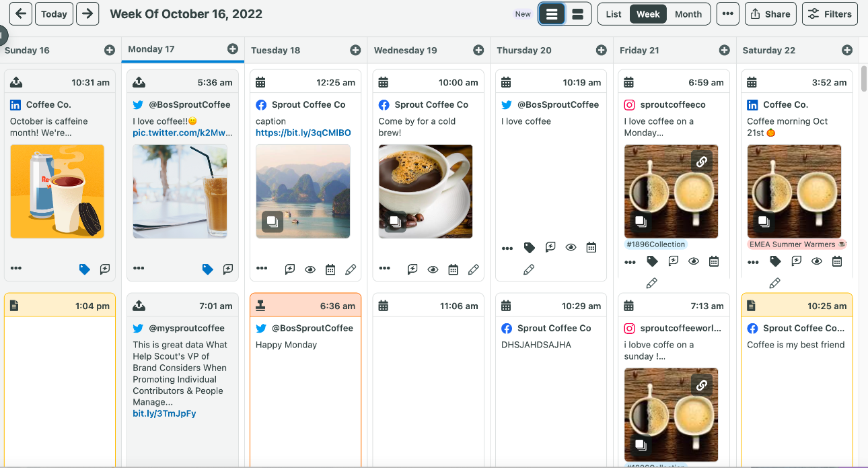This screenshot has width=868, height=468.
Task: Click the tag icon on Monday 5:36 am post
Action: tap(208, 269)
